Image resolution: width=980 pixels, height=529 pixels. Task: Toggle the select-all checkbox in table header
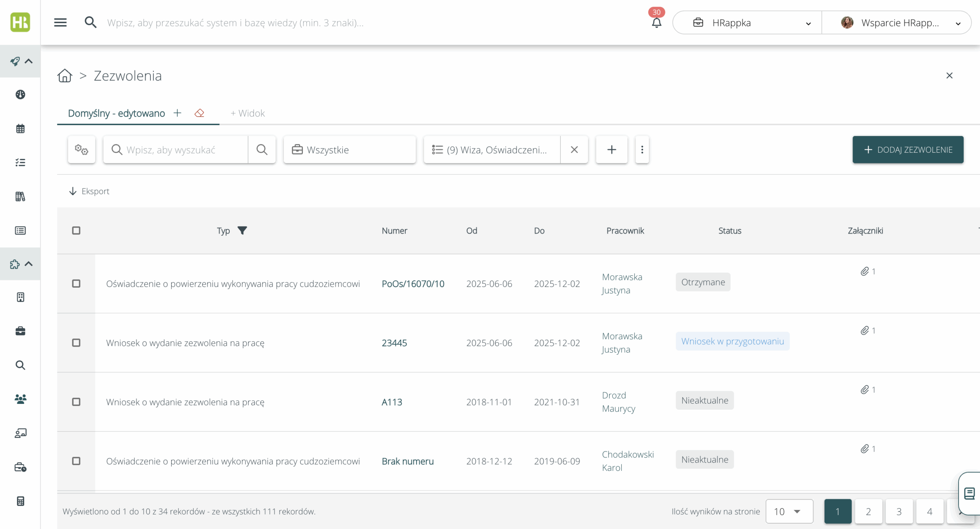(x=76, y=230)
